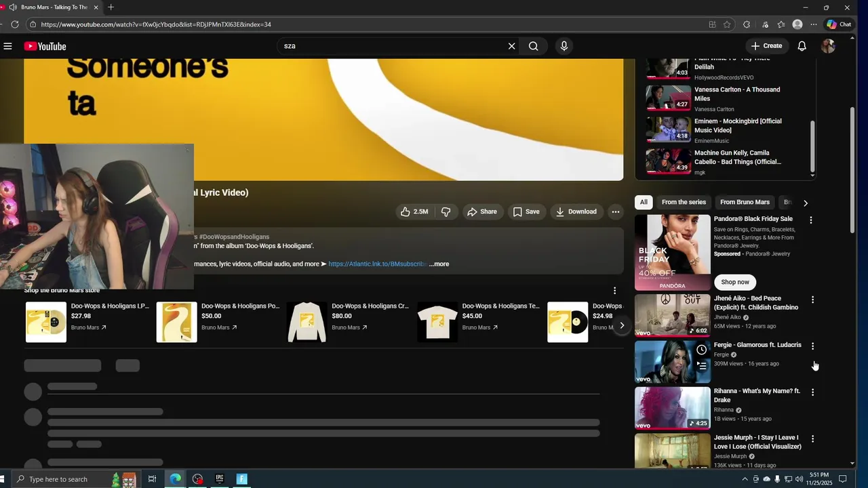The height and width of the screenshot is (488, 868).
Task: Open browser settings and more menu
Action: (814, 24)
